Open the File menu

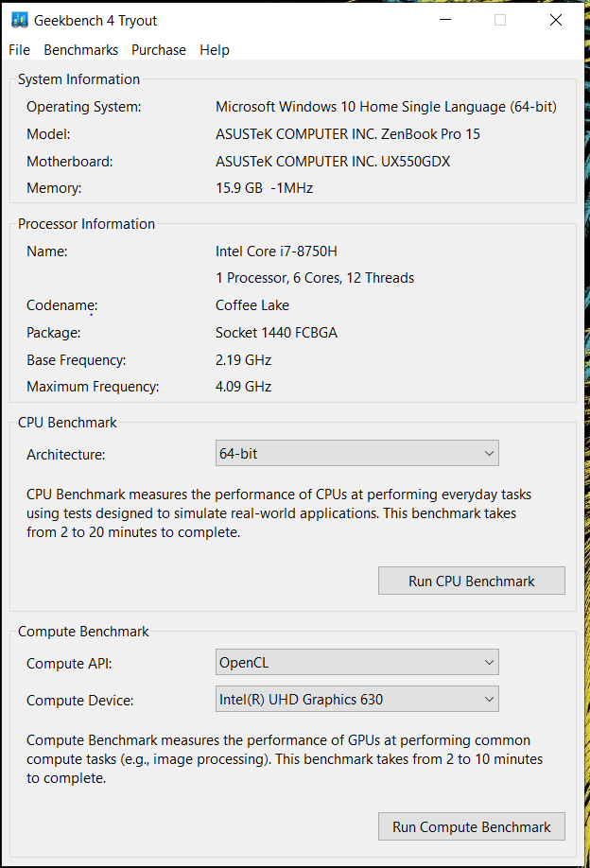(x=19, y=50)
